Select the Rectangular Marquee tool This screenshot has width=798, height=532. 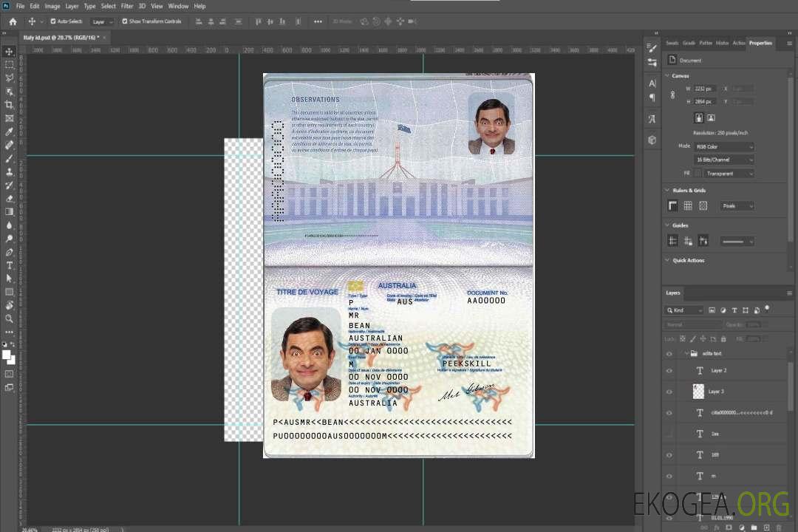(9, 65)
